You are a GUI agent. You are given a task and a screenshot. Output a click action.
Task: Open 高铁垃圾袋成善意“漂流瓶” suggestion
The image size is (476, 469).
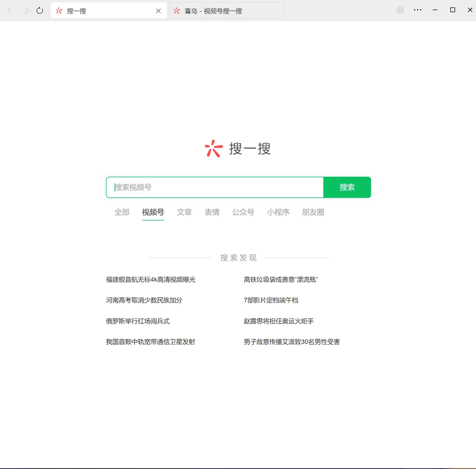coord(281,280)
